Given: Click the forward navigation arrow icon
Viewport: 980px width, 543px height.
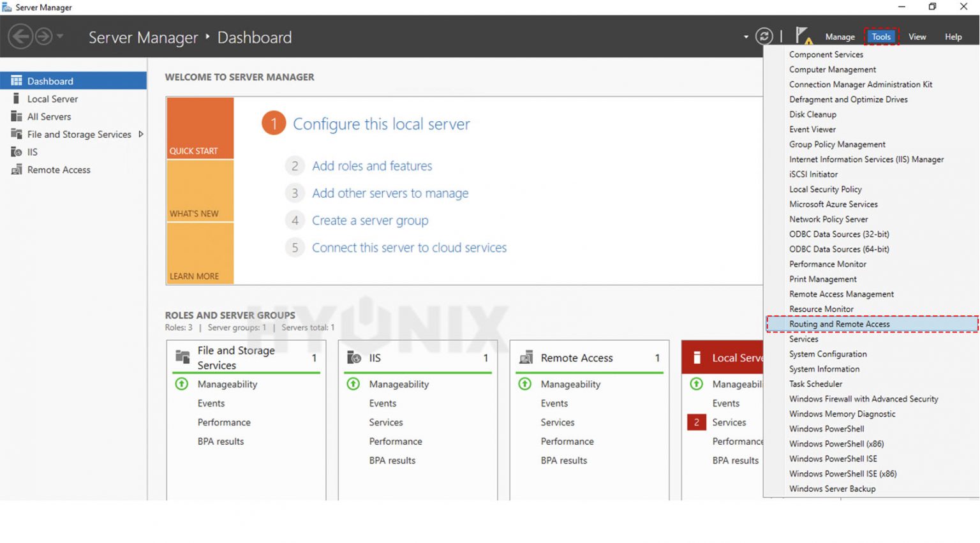Looking at the screenshot, I should point(43,37).
